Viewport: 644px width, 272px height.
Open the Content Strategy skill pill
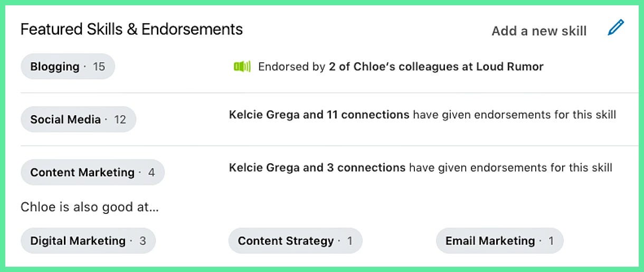tap(296, 241)
